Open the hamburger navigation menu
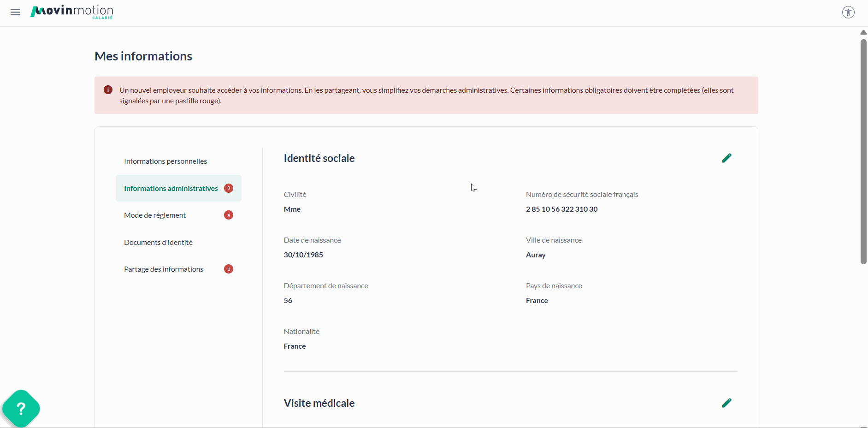 (15, 12)
